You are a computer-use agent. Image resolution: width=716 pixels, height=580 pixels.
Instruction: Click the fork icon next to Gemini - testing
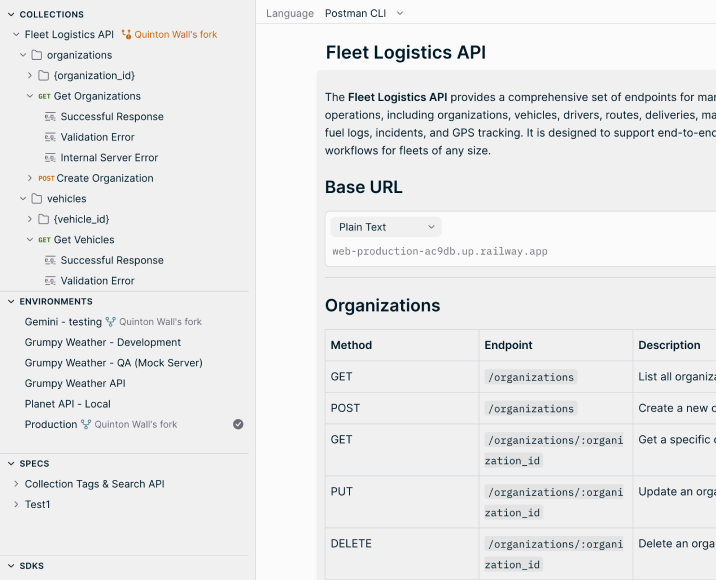[111, 322]
